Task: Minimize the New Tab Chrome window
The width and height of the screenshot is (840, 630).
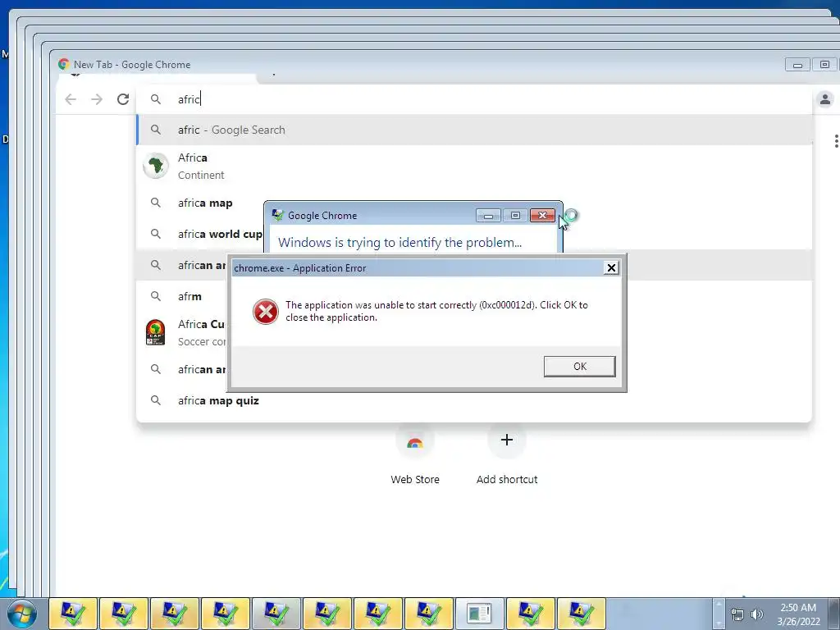Action: 797,65
